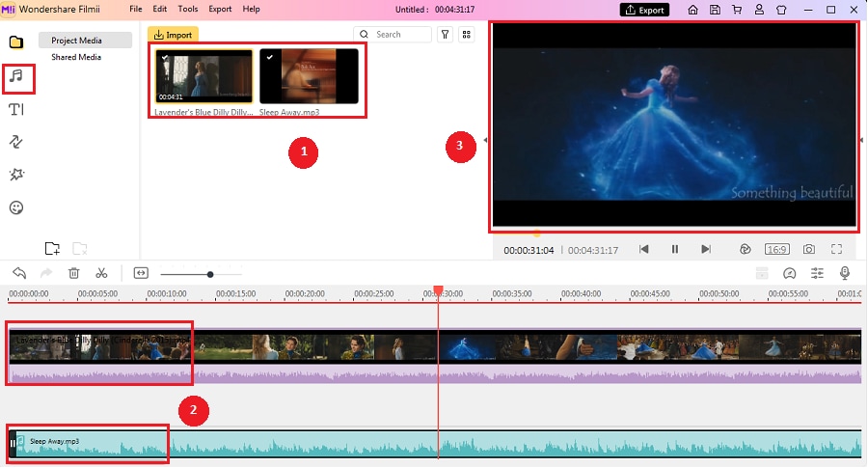This screenshot has width=868, height=468.
Task: Open the user account icon
Action: (x=760, y=10)
